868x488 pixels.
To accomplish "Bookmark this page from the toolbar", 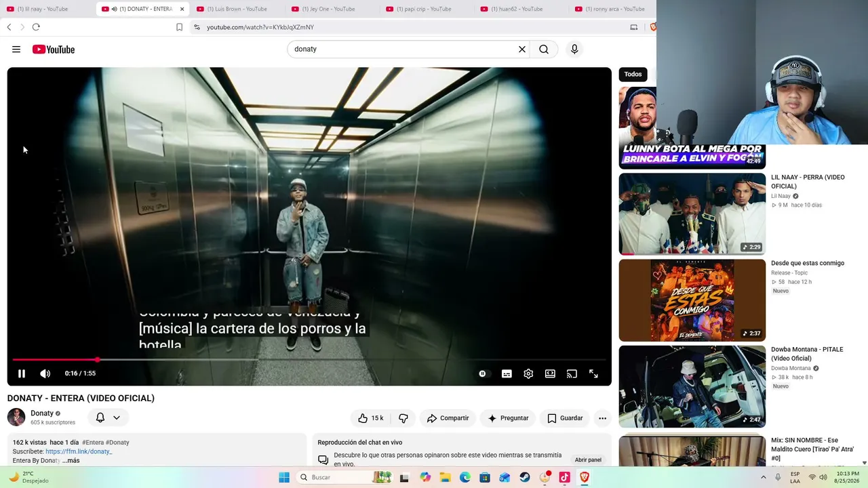I will click(179, 27).
